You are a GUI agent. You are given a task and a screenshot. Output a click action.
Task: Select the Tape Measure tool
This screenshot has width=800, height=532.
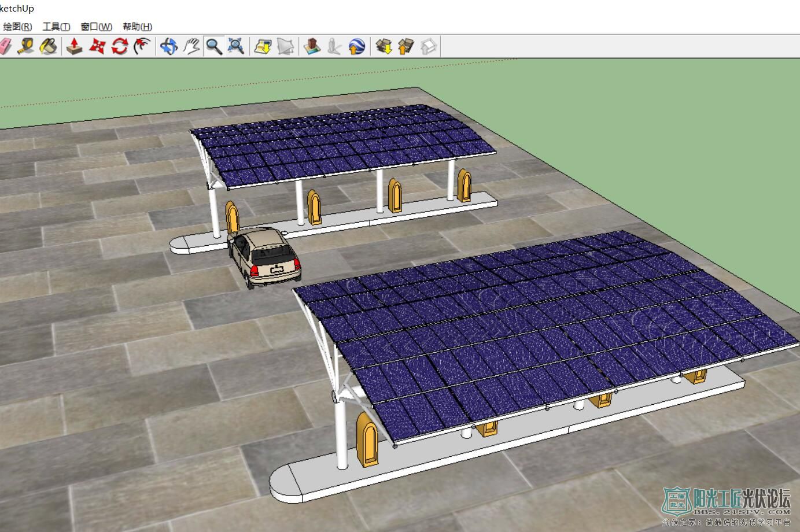(x=25, y=46)
